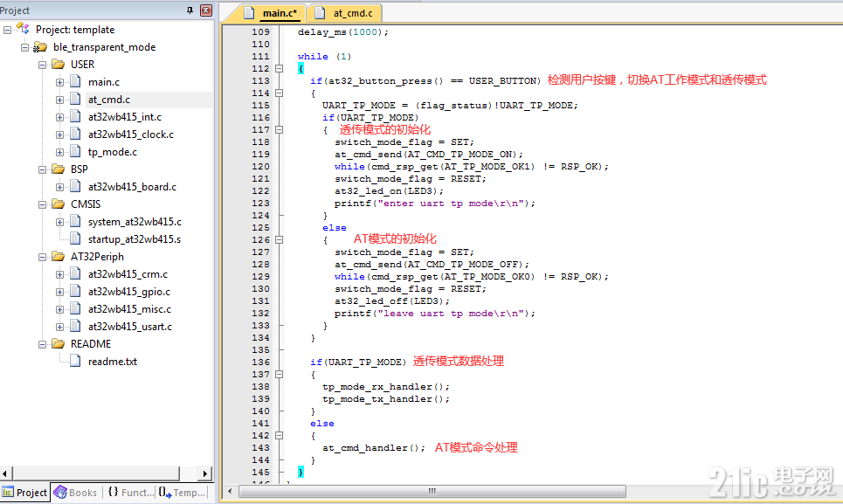Viewport: 843px width, 504px height.
Task: Click the editor's scroll-left arrow
Action: tap(230, 491)
